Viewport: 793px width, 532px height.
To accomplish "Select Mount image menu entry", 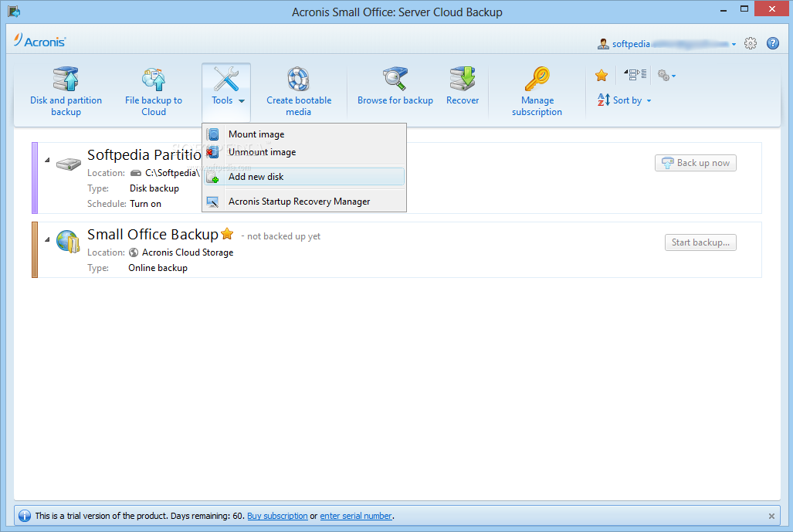I will coord(304,134).
